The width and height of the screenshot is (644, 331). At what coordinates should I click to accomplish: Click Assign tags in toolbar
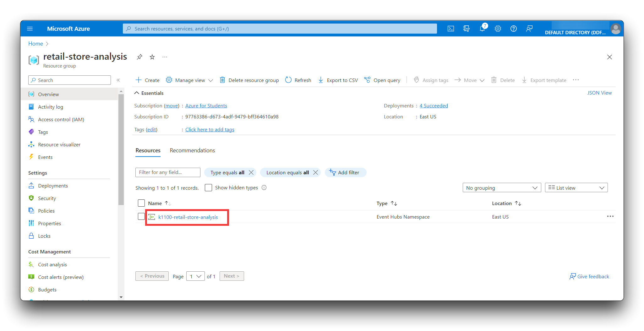coord(431,80)
